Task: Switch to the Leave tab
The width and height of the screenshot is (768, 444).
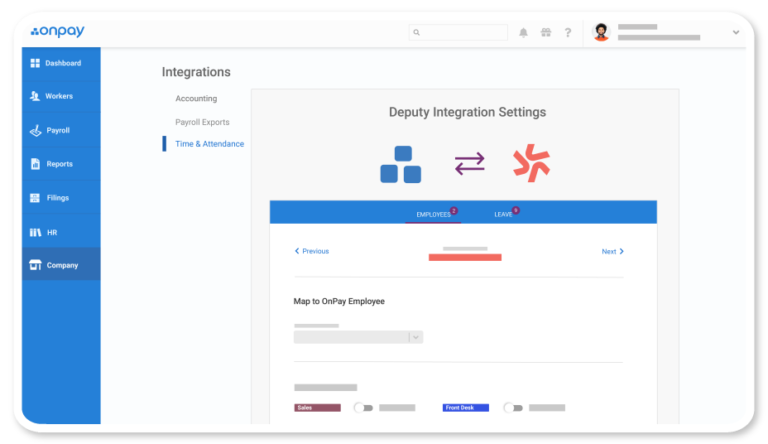Action: coord(503,215)
